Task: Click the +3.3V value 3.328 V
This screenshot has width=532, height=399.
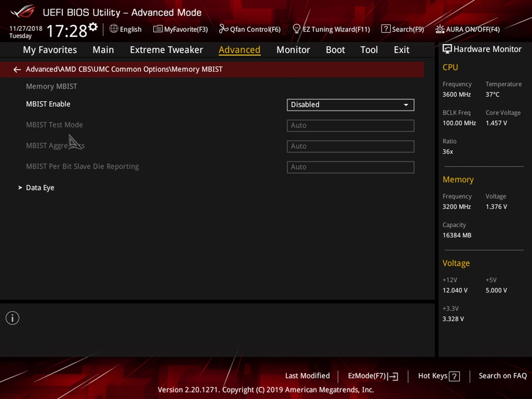Action: pyautogui.click(x=453, y=319)
